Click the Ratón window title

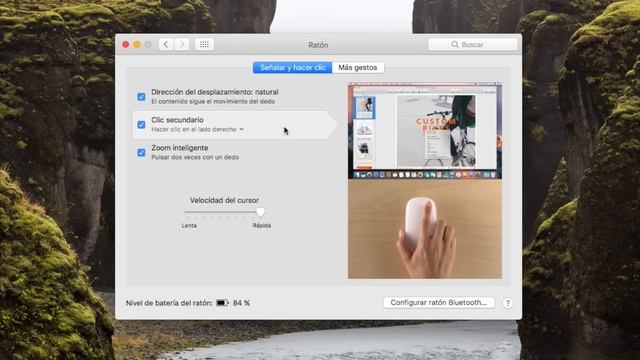click(x=318, y=45)
